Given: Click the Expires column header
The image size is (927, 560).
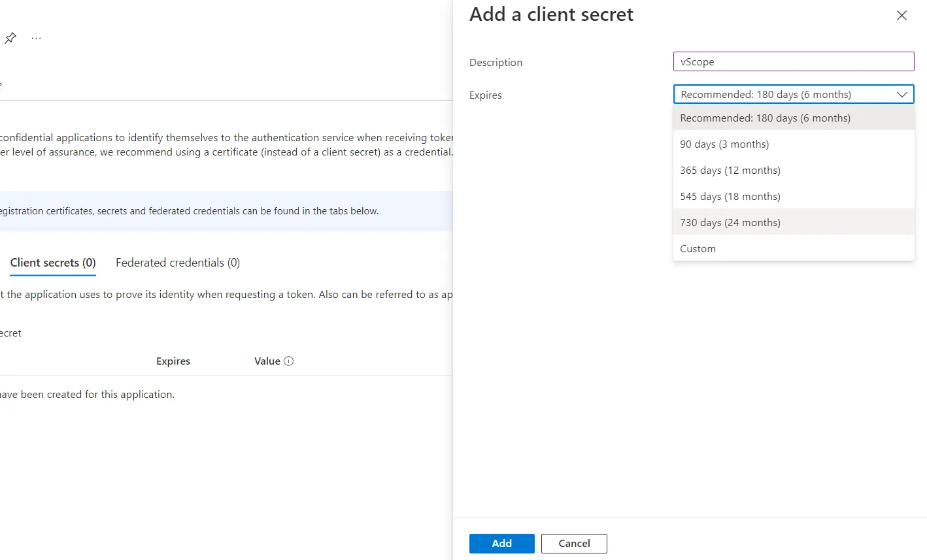Looking at the screenshot, I should point(173,361).
